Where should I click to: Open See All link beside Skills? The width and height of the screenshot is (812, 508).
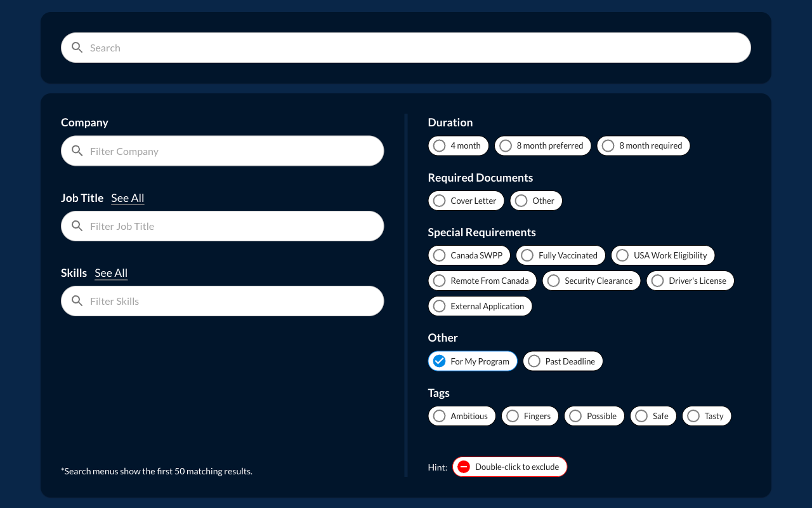[x=111, y=273]
